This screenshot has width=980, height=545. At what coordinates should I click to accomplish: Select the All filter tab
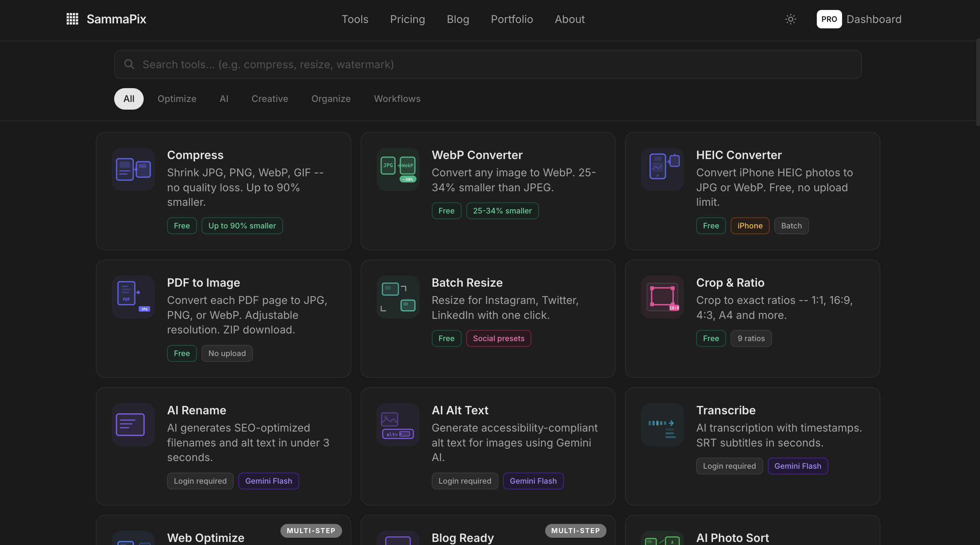(x=129, y=99)
